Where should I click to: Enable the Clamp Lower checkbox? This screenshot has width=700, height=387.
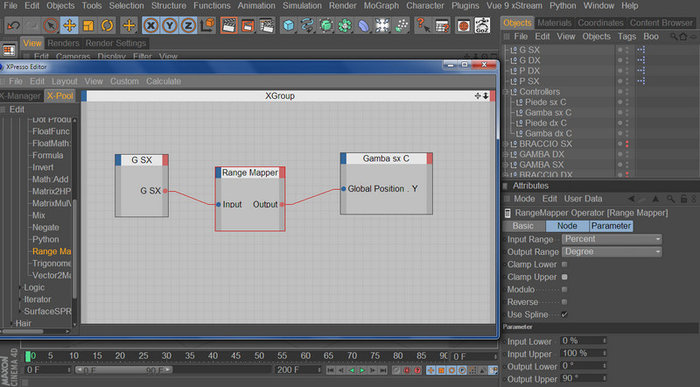[564, 264]
